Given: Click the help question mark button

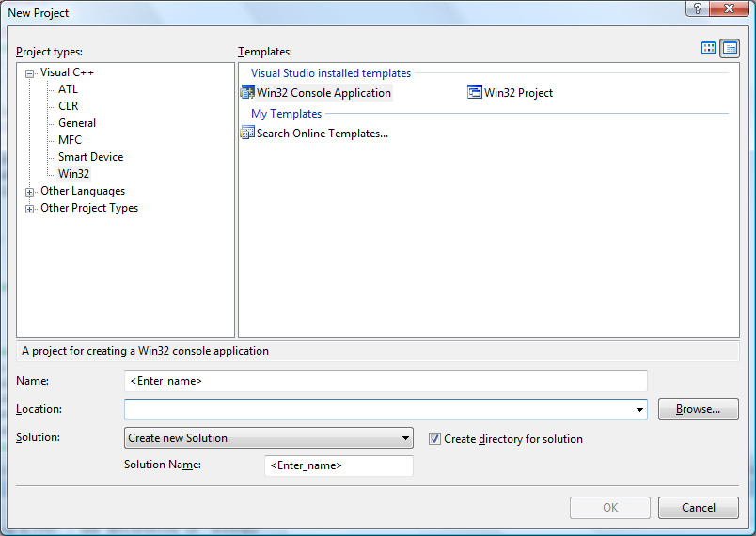Looking at the screenshot, I should coord(697,8).
